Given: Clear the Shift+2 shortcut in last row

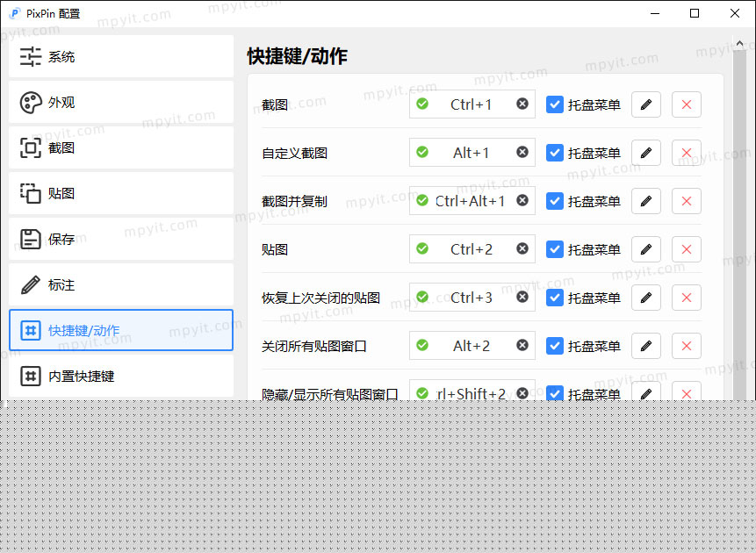Looking at the screenshot, I should [x=522, y=393].
